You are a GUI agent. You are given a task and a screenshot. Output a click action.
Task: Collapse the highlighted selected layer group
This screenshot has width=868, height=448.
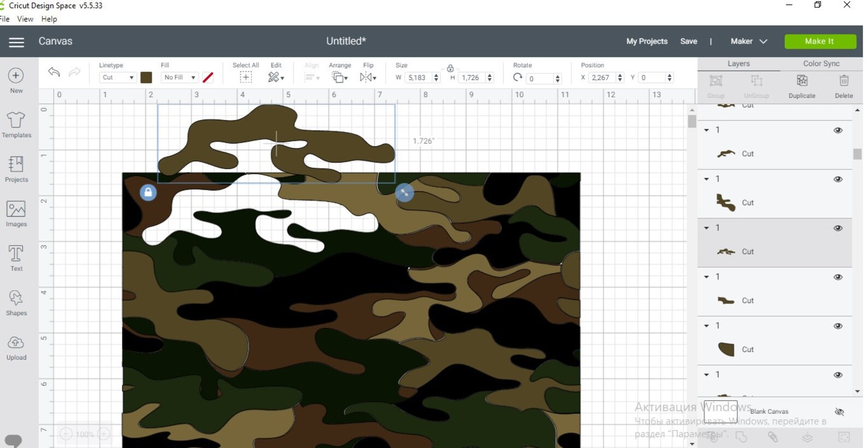click(x=706, y=228)
